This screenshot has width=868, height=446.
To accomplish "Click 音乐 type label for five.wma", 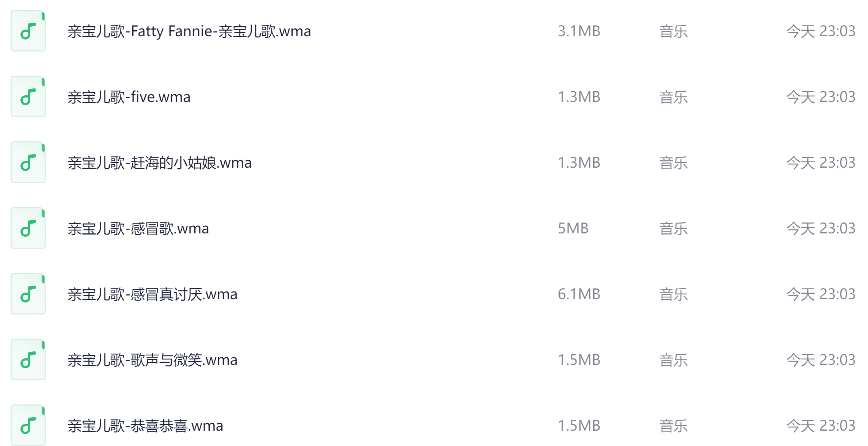I will point(673,97).
